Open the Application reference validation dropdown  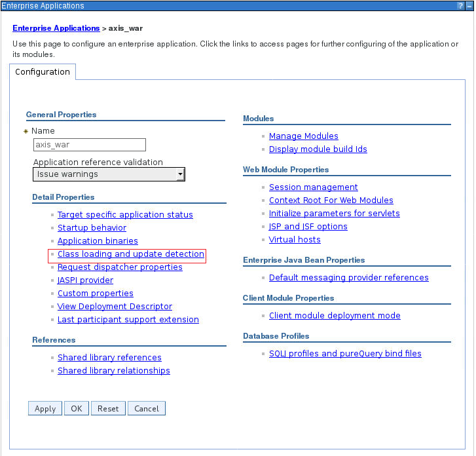[x=109, y=174]
